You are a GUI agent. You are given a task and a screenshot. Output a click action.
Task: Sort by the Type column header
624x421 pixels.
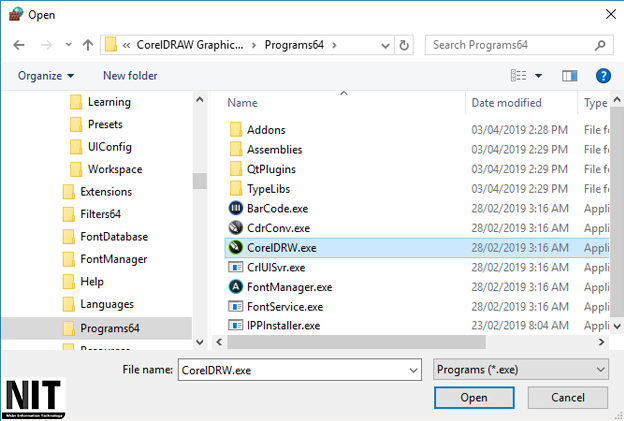tap(595, 103)
